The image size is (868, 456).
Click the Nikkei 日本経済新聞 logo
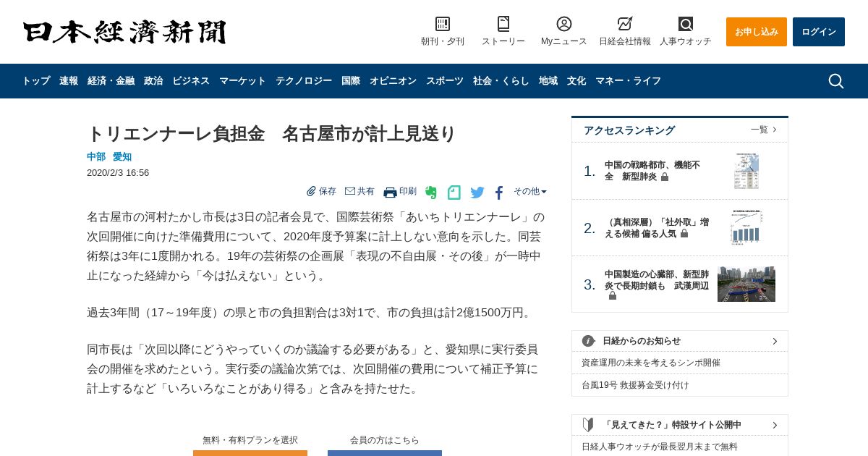point(124,32)
